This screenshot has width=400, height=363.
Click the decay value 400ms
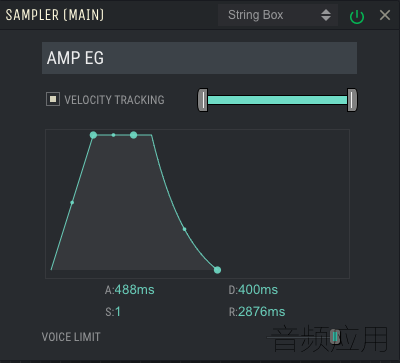pos(258,290)
